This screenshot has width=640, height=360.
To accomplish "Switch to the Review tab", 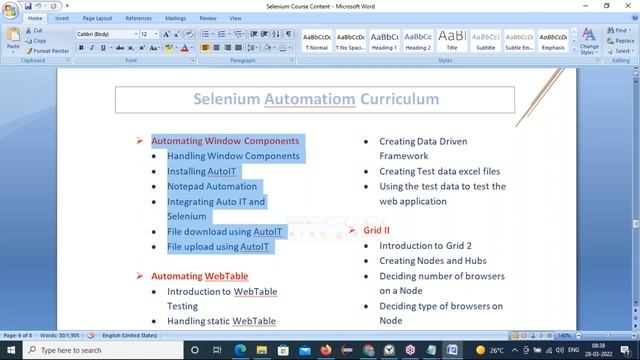I will (x=208, y=18).
